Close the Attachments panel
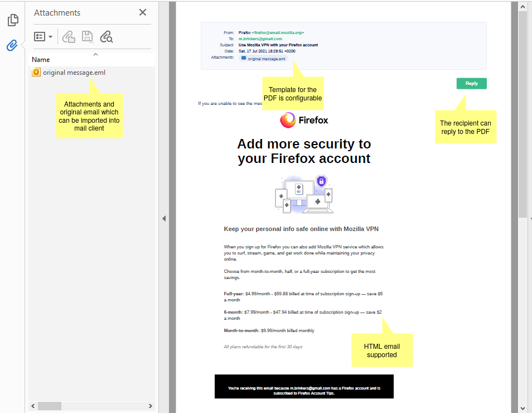Viewport: 532px width, 413px height. pos(143,12)
